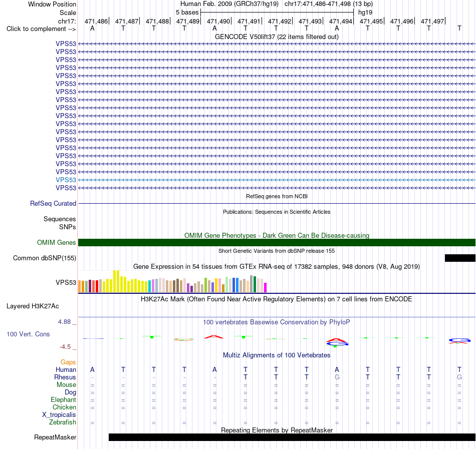This screenshot has height=449, width=476.
Task: Click the dark green bar in GTEx chart
Action: pyautogui.click(x=255, y=284)
